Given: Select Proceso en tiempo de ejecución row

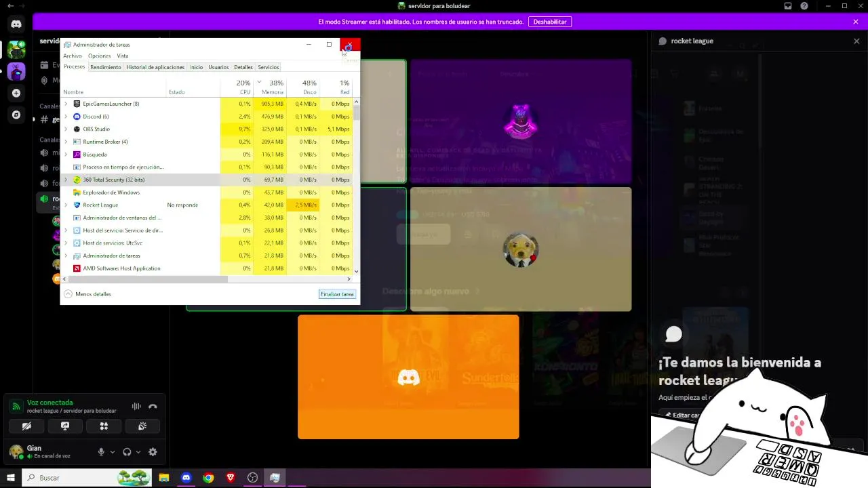Looking at the screenshot, I should [207, 167].
